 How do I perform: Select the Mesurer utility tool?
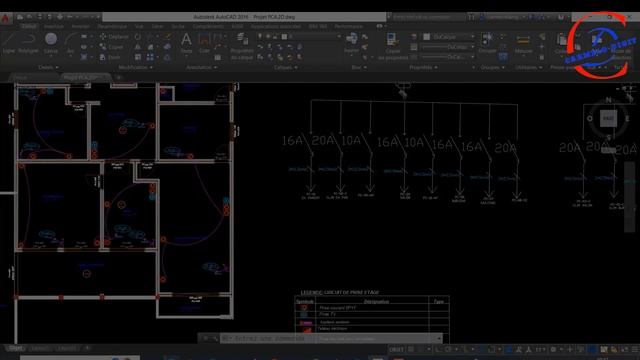pos(523,43)
